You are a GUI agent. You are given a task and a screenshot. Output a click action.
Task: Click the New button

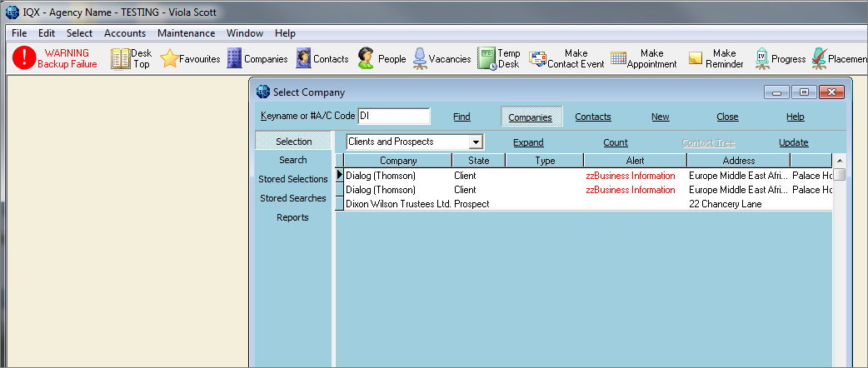coord(661,117)
